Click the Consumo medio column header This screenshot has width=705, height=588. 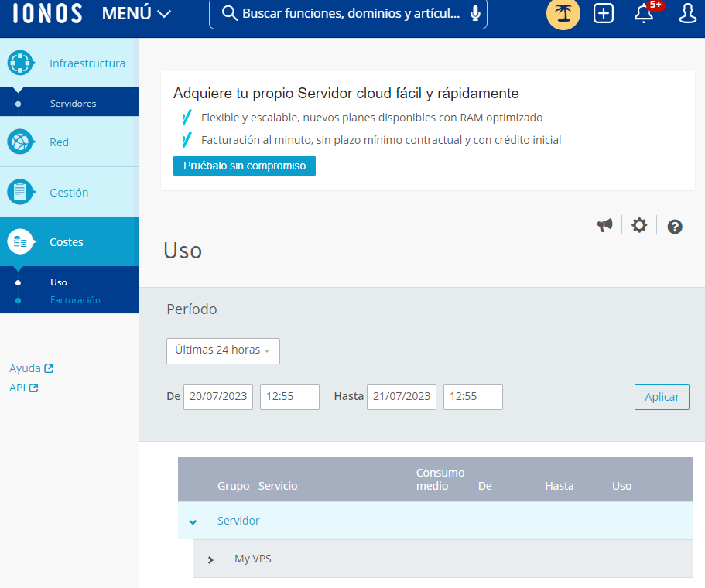point(440,479)
